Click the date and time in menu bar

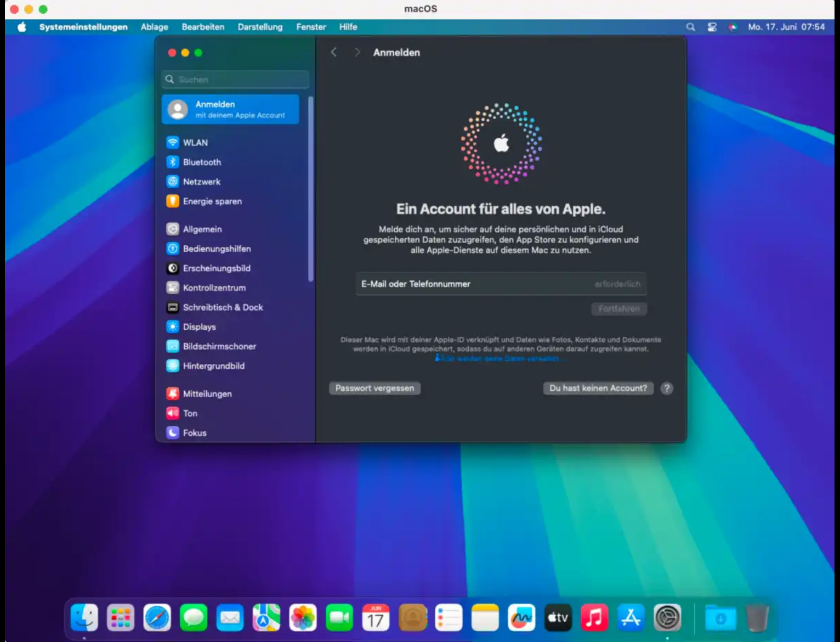click(786, 27)
